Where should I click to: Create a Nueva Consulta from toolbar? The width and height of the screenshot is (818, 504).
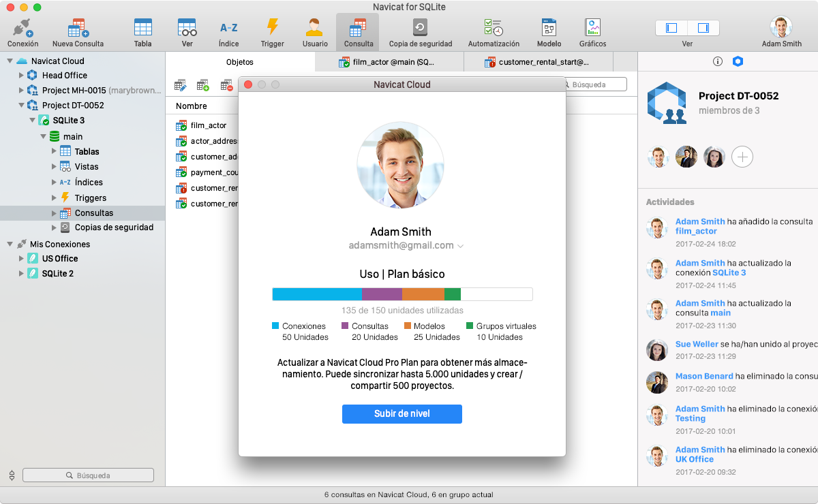pos(78,28)
